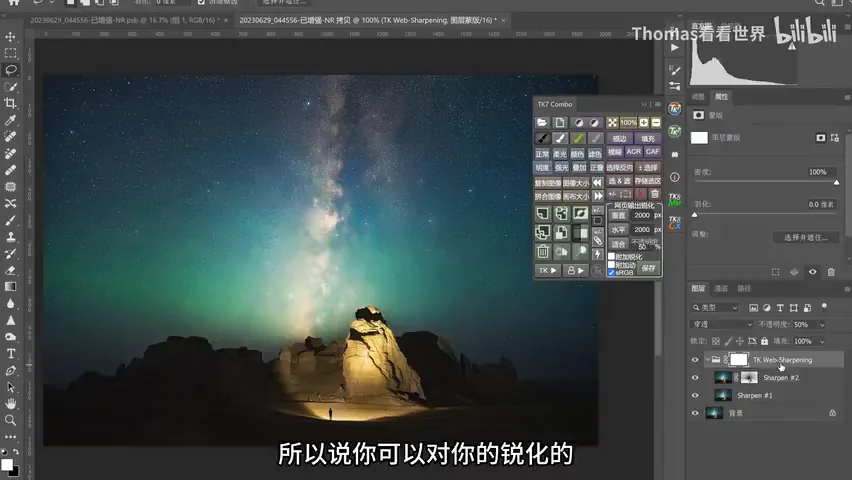Uncheck the sRGB checkbox
852x480 pixels.
(x=611, y=272)
